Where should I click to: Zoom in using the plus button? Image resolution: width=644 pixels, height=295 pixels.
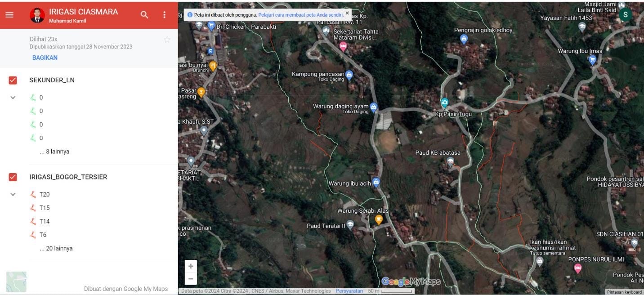pyautogui.click(x=191, y=266)
